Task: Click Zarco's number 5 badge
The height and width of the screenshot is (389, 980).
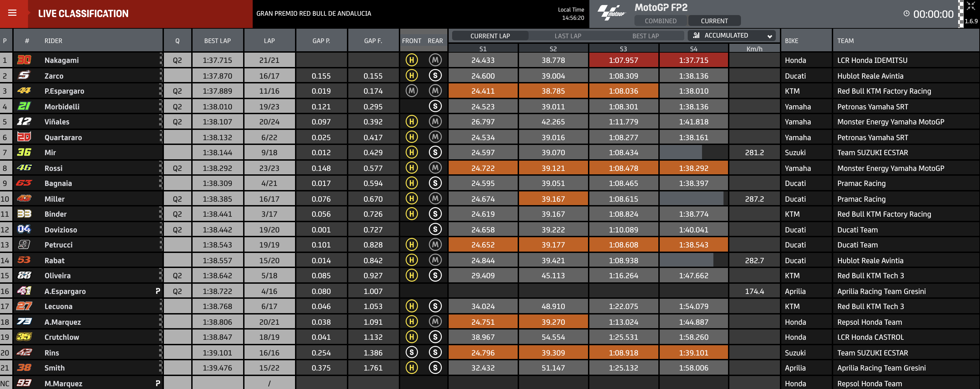Action: click(24, 76)
